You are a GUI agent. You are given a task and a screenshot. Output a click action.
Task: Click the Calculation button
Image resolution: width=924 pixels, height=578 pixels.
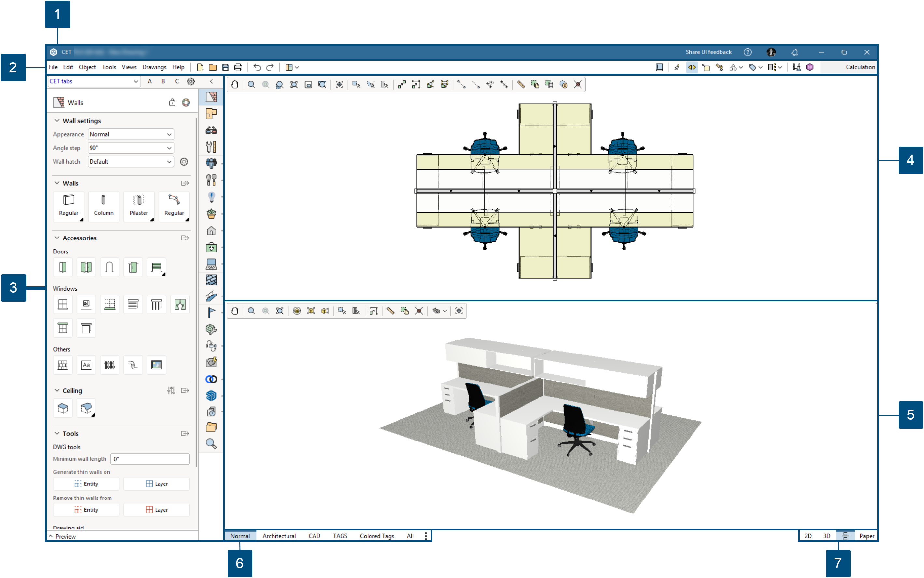click(860, 67)
